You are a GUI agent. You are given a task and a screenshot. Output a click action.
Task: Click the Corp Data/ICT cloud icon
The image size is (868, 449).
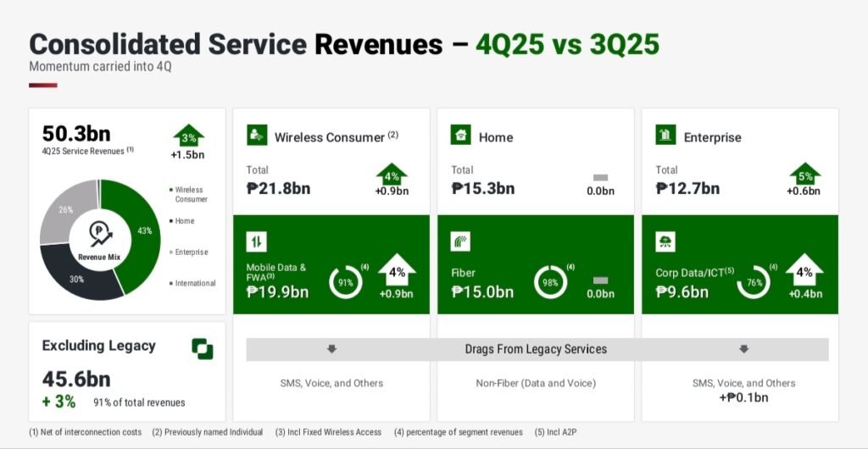(x=665, y=242)
